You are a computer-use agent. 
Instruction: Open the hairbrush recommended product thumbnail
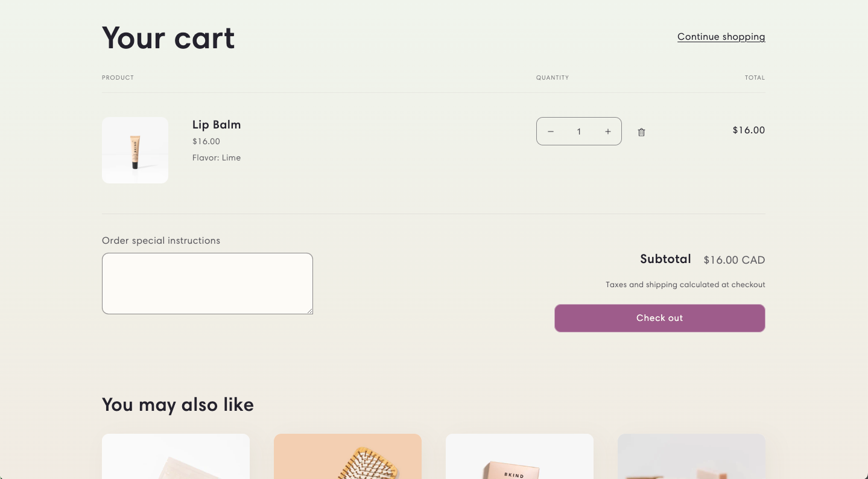(347, 456)
